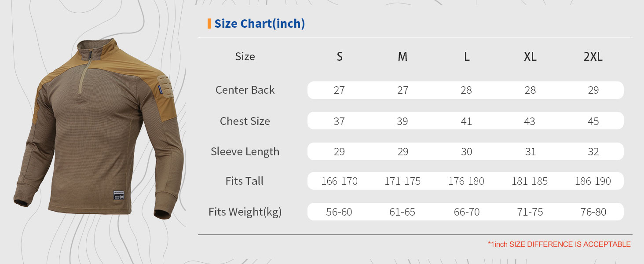Click the Fits Tall row label
This screenshot has width=644, height=264.
click(245, 181)
